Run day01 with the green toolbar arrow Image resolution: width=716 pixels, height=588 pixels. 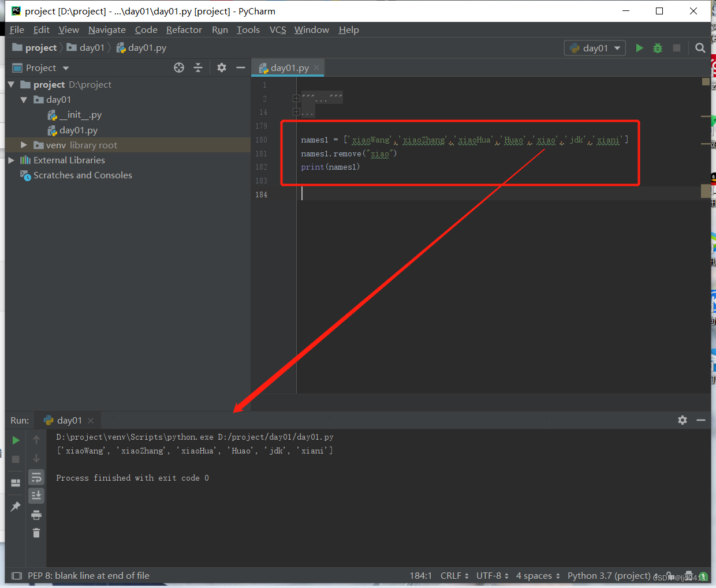[x=639, y=48]
